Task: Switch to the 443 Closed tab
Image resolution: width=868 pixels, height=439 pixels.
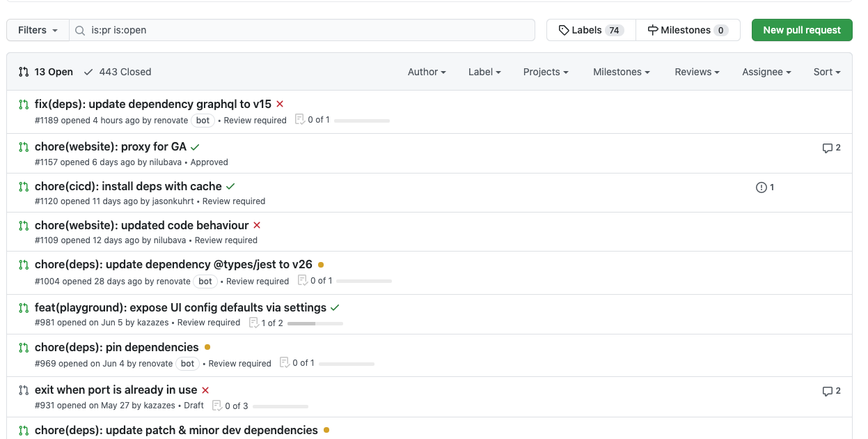Action: pos(117,72)
